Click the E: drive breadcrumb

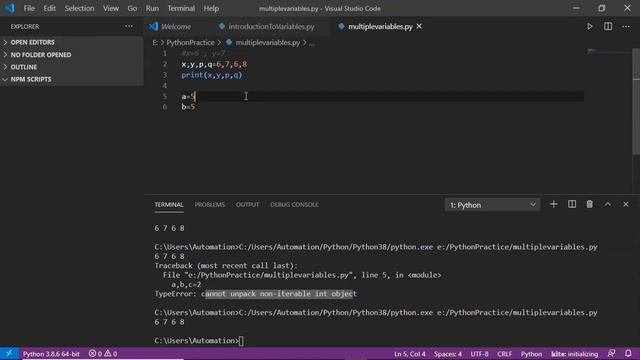155,42
